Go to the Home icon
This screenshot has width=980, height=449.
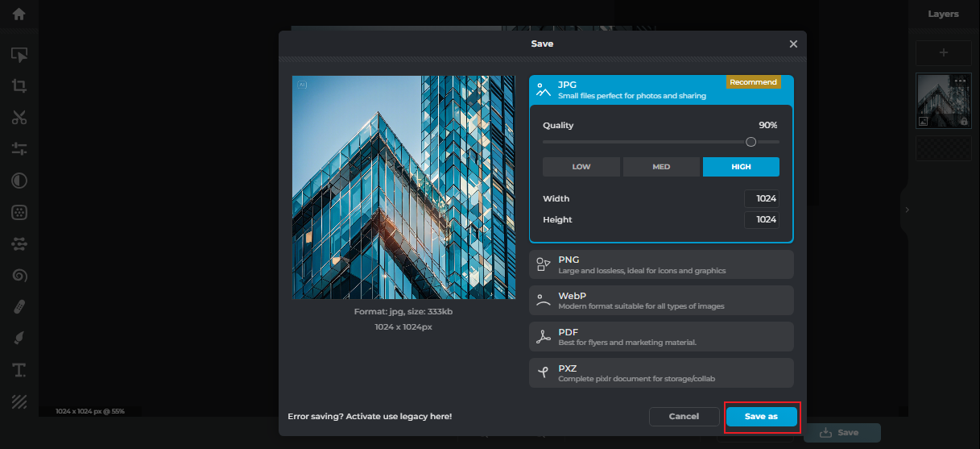[19, 14]
